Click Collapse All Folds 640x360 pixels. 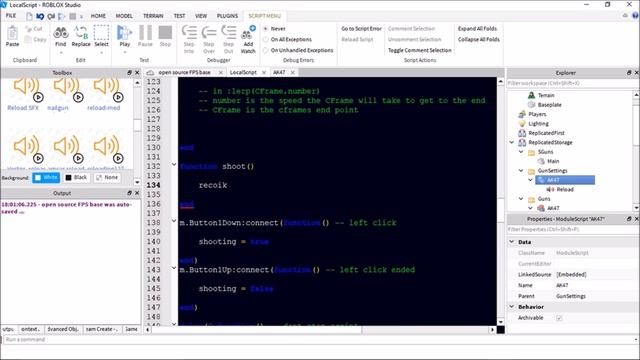point(478,40)
